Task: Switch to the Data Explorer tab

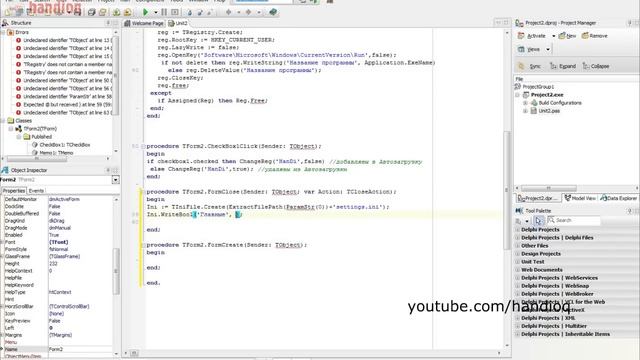Action: (619, 198)
